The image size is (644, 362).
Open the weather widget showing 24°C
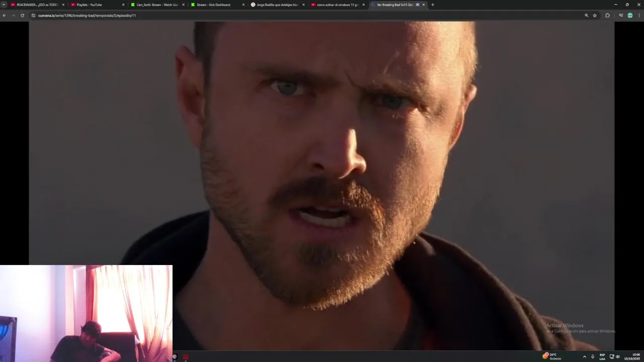552,356
